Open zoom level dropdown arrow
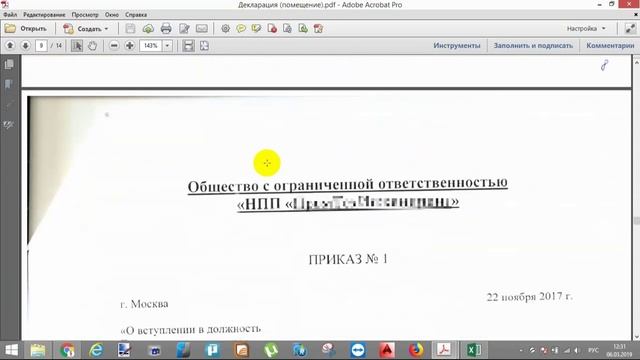This screenshot has height=360, width=640. tap(167, 46)
